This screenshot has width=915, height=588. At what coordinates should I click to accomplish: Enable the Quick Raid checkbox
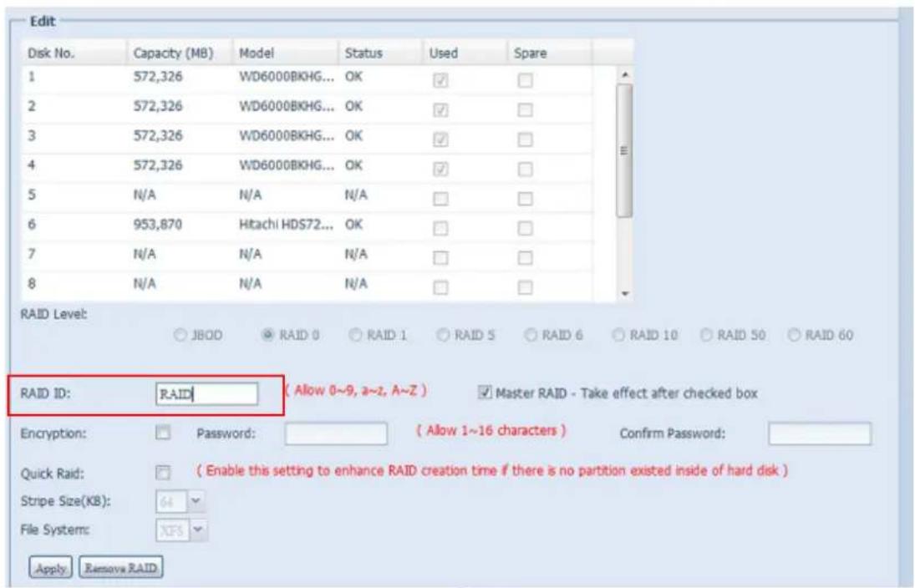[165, 473]
